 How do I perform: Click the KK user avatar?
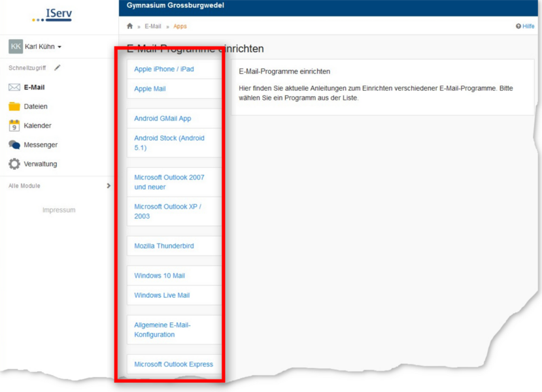click(x=16, y=46)
